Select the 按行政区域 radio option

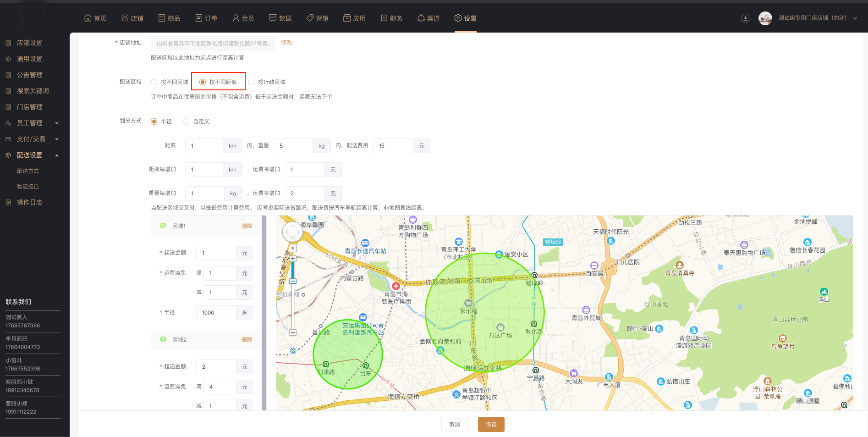[252, 82]
